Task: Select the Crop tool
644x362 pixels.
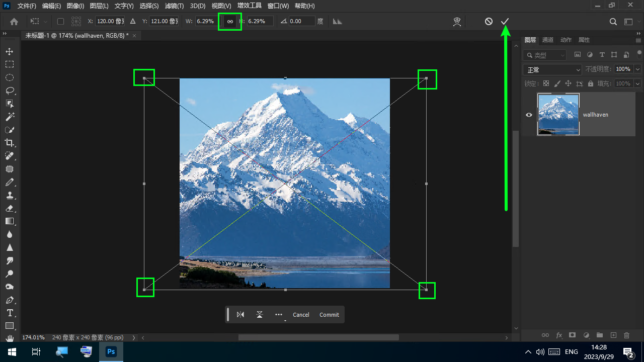Action: 10,143
